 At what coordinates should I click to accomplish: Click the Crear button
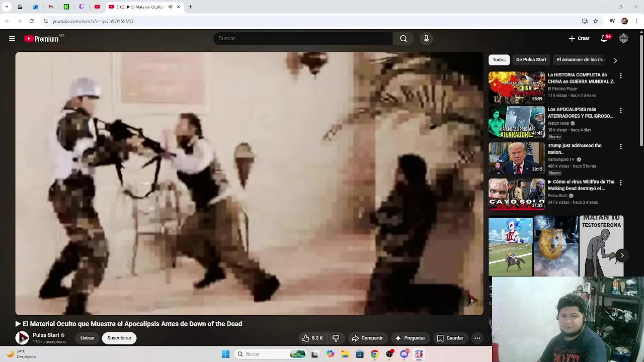pos(579,38)
